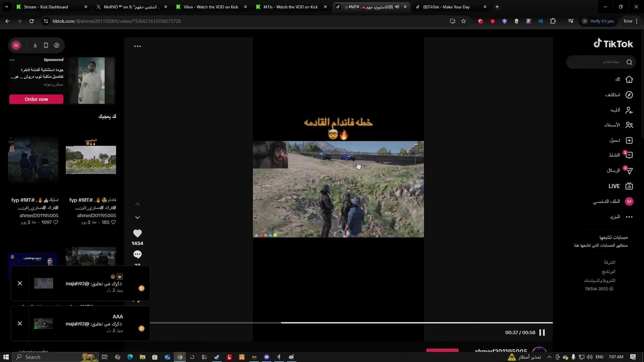
Task: Click the phone app icon in top-left panel
Action: click(x=46, y=45)
